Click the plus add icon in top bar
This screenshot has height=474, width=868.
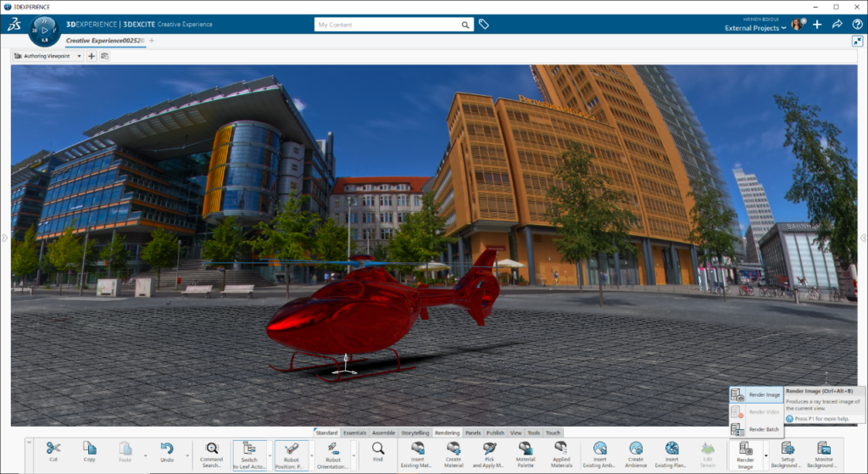tap(817, 24)
